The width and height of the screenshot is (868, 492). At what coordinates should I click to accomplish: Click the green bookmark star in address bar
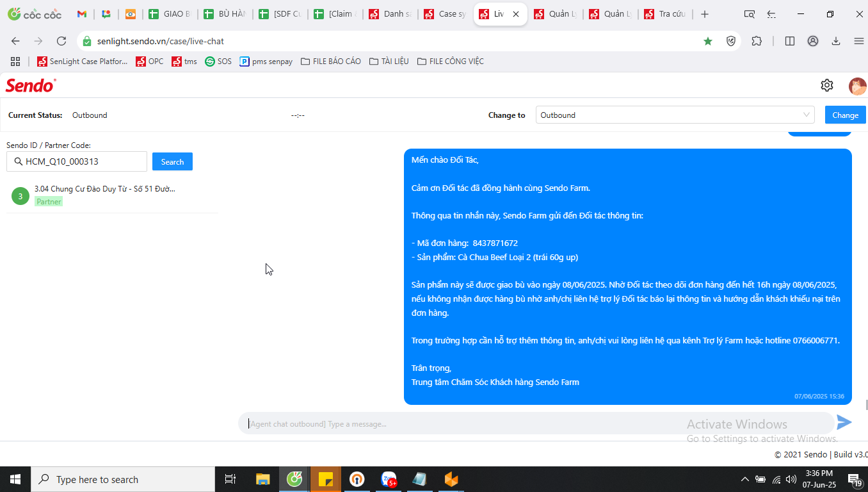coord(708,41)
